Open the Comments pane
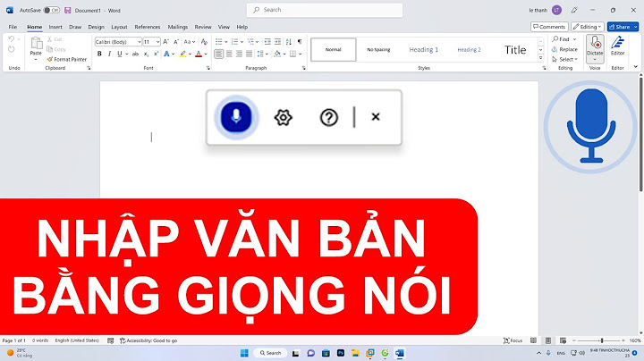Image resolution: width=644 pixels, height=361 pixels. (x=549, y=27)
